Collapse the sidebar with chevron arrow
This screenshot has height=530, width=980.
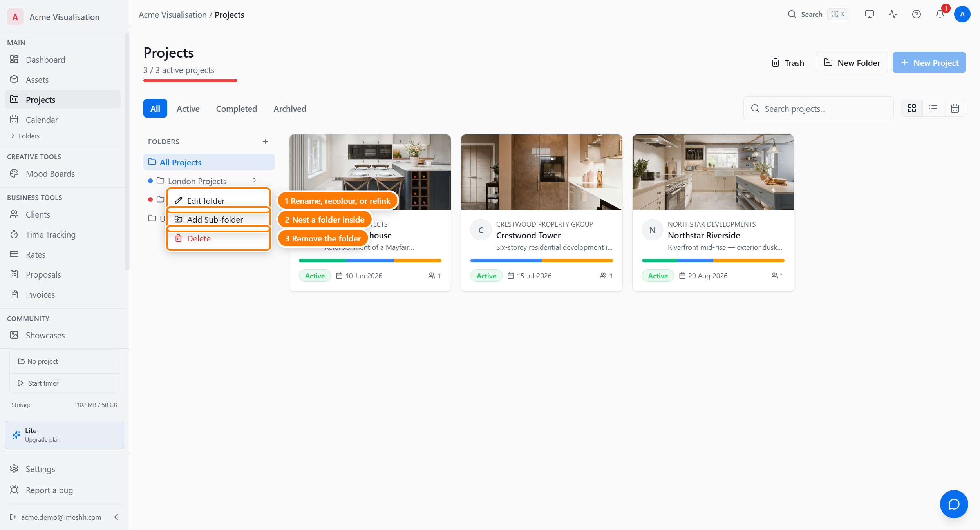(x=116, y=517)
